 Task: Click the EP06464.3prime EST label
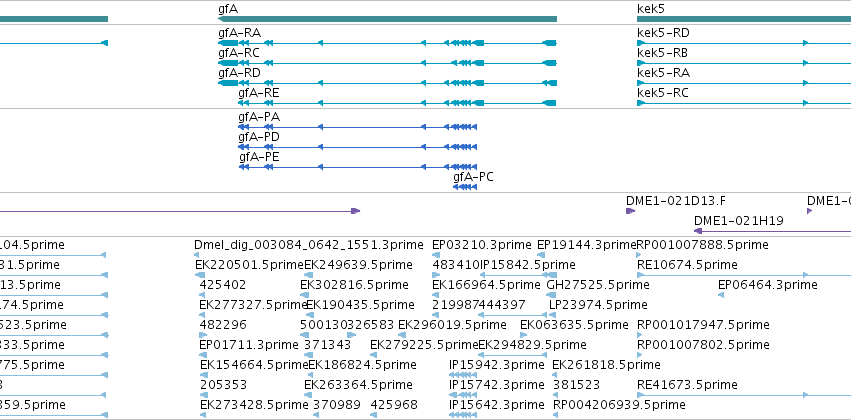pos(768,285)
